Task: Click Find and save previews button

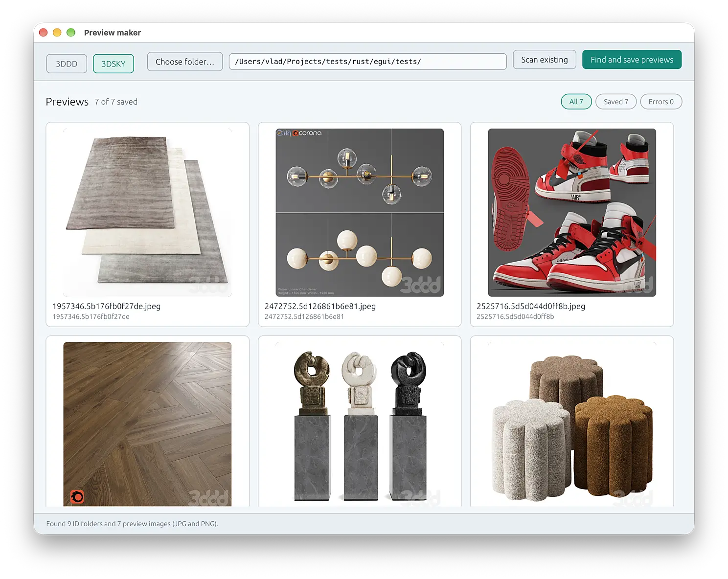Action: tap(632, 60)
